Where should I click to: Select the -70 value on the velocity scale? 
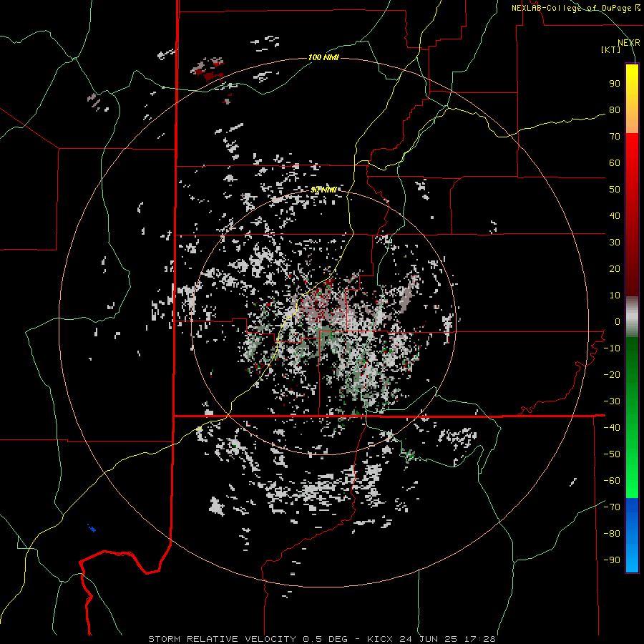612,507
